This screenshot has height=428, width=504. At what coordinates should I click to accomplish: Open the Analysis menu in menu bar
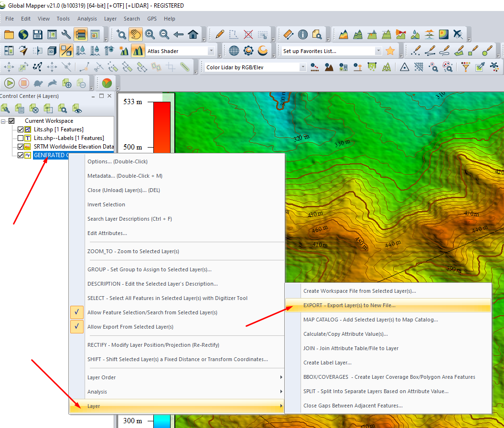click(87, 19)
